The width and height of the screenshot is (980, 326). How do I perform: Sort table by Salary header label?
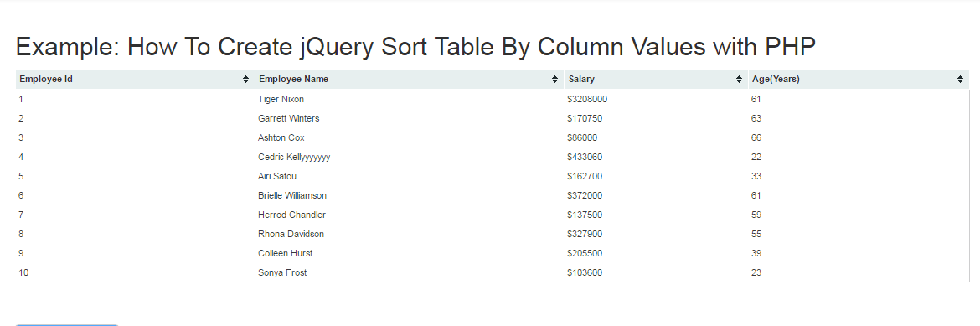click(x=581, y=80)
